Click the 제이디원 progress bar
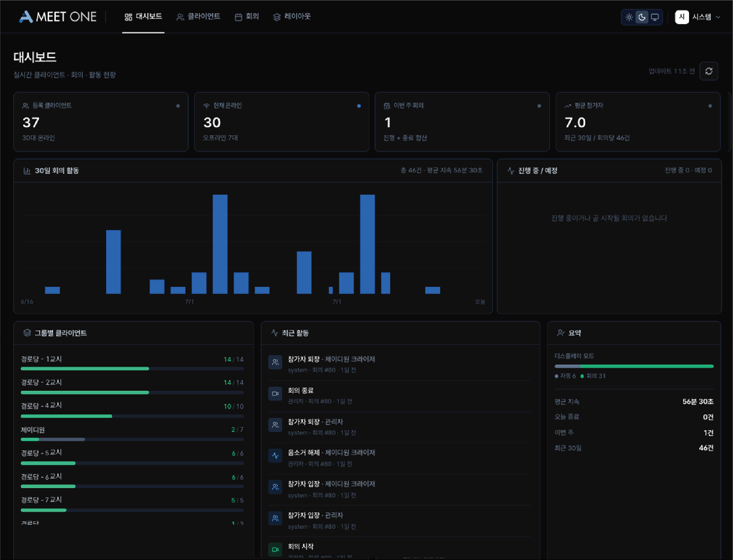The width and height of the screenshot is (733, 560). point(132,439)
